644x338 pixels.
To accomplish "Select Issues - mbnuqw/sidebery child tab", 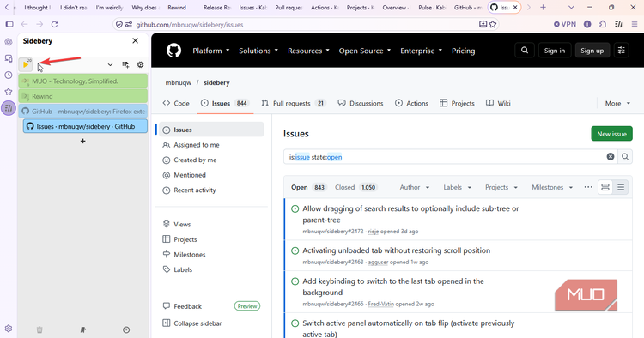I will [x=85, y=126].
